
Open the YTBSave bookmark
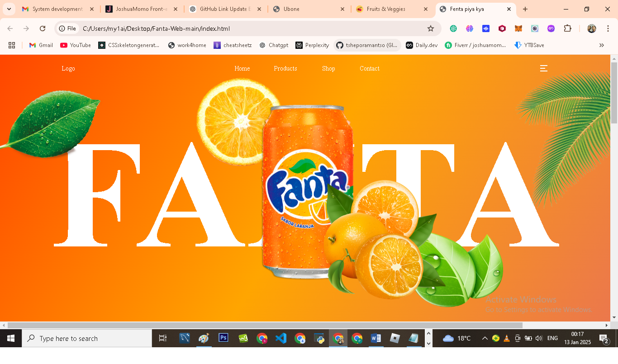529,45
